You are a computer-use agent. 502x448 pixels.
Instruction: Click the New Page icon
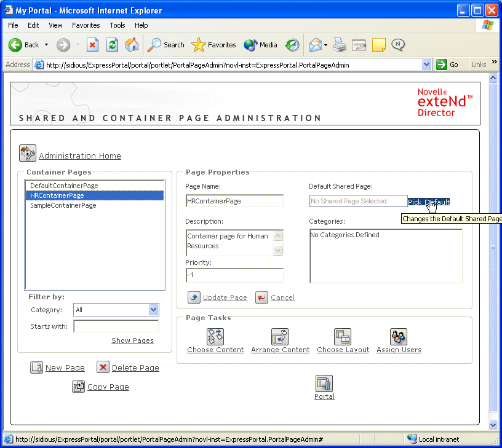point(36,367)
